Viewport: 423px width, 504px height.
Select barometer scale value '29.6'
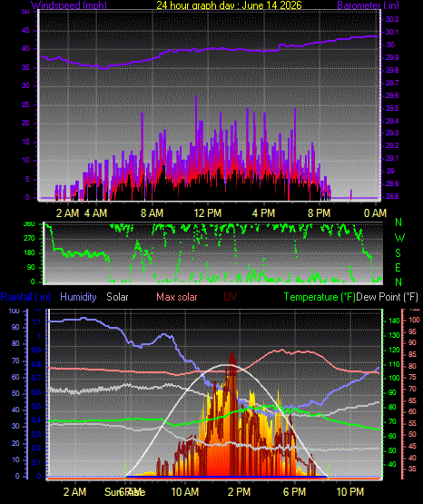coord(392,95)
